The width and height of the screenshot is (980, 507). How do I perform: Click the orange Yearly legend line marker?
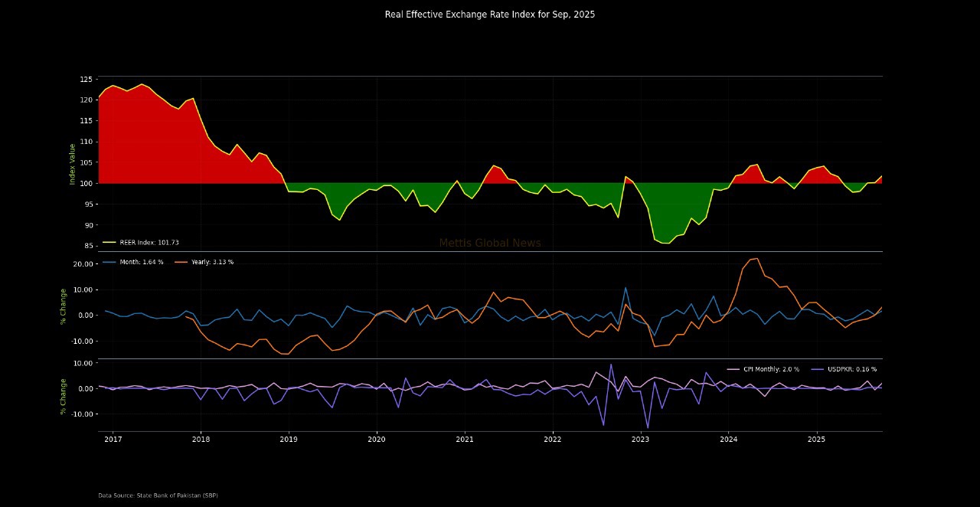point(181,262)
